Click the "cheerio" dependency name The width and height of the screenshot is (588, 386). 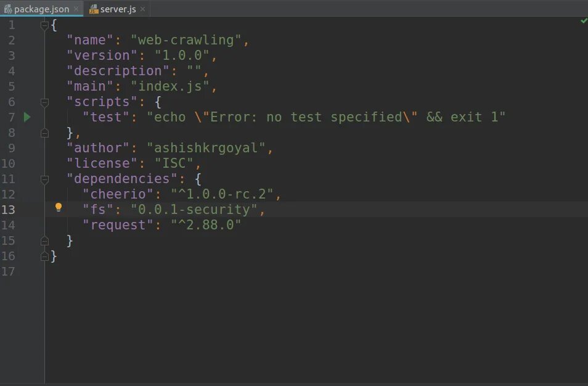point(118,194)
